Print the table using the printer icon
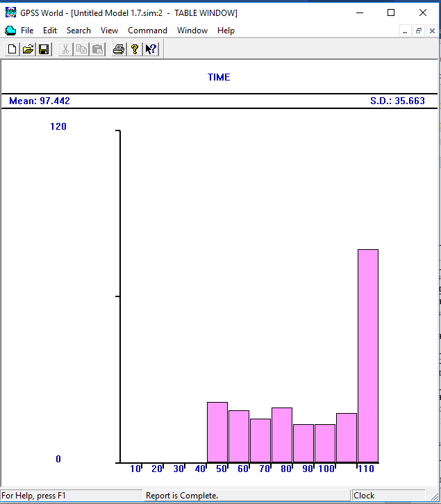The width and height of the screenshot is (441, 504). [119, 49]
